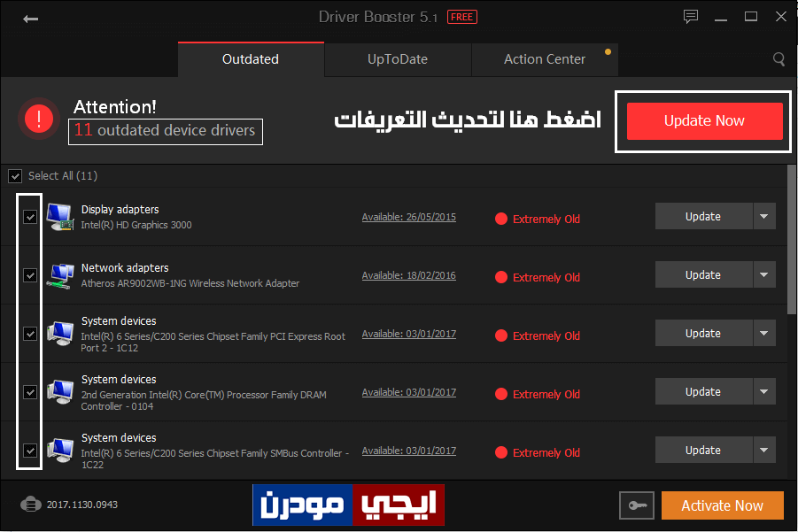Click the 'Attention!' heading
This screenshot has height=532, width=798.
click(x=115, y=107)
